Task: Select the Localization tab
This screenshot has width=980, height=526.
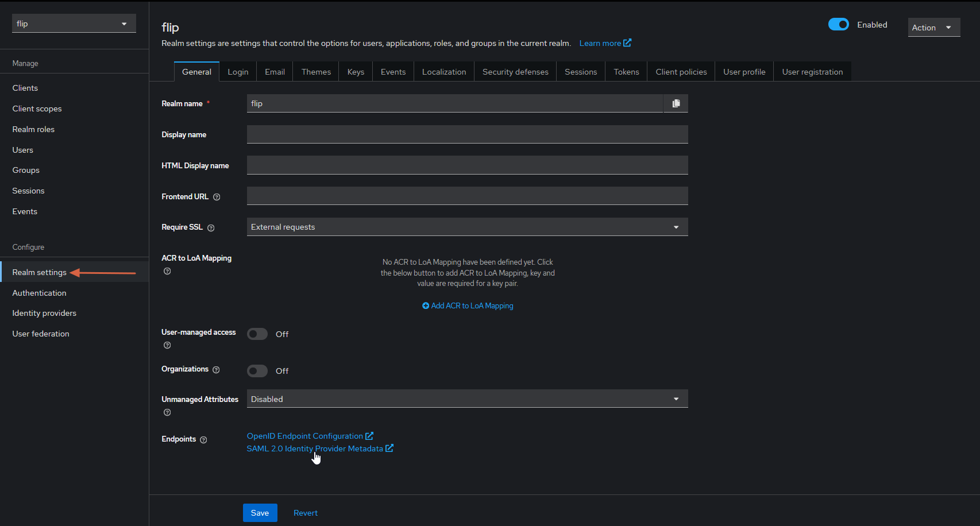Action: tap(444, 72)
